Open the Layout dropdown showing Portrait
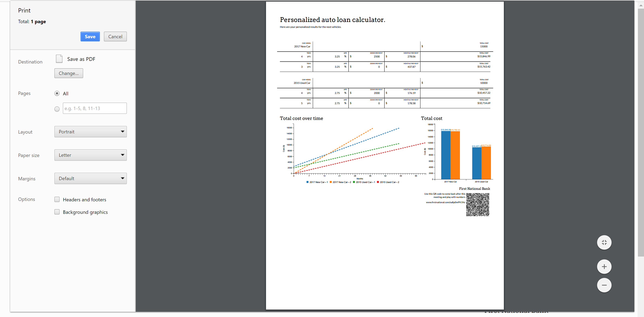Viewport: 644px width, 317px height. point(90,132)
